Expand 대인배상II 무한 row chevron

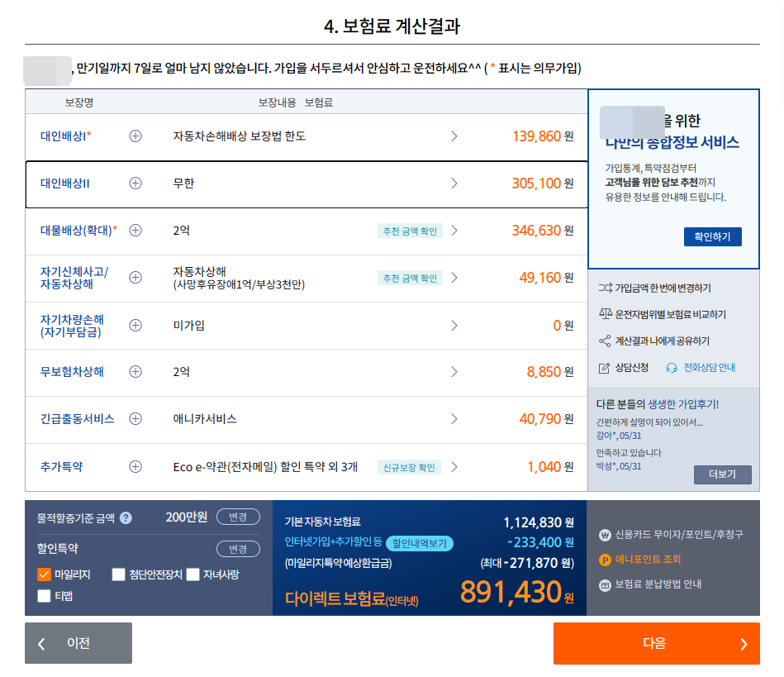454,184
